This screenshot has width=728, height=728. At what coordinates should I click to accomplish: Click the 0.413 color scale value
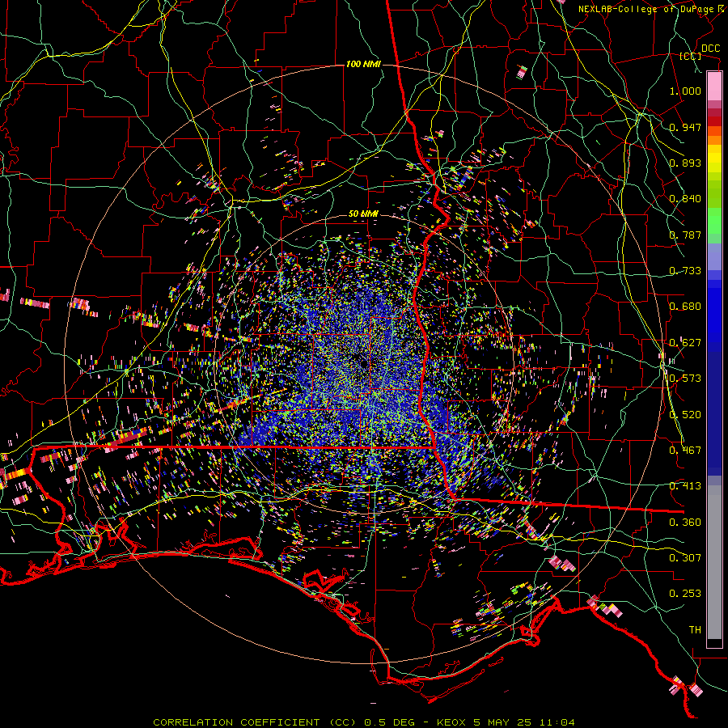tap(685, 486)
